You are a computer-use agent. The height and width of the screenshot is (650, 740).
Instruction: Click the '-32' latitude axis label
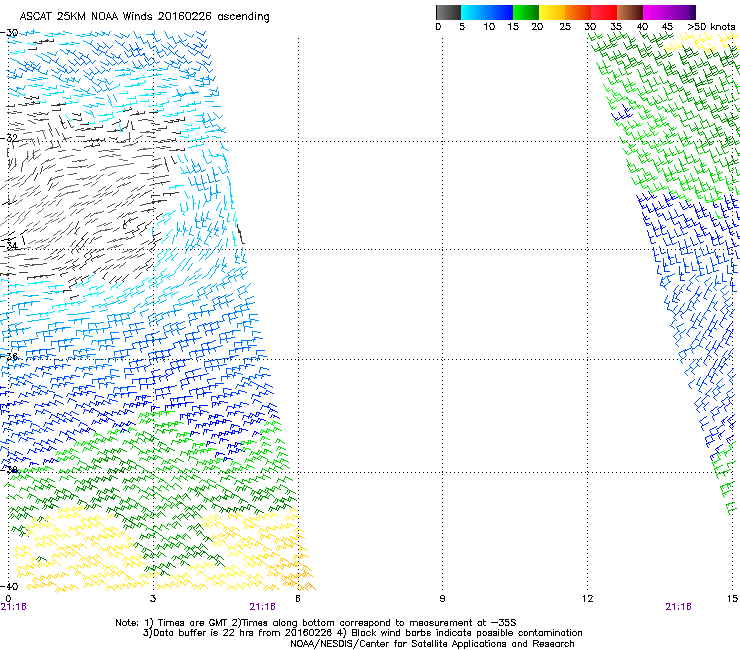9,138
